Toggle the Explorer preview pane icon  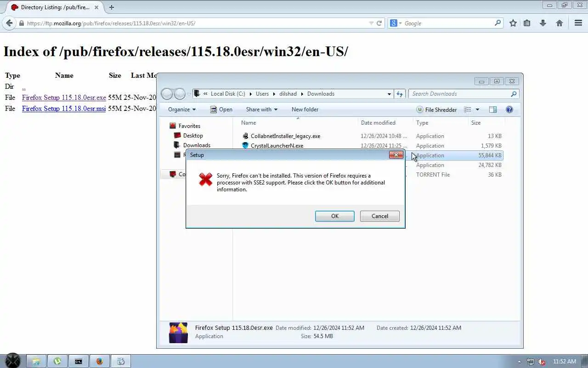(493, 109)
